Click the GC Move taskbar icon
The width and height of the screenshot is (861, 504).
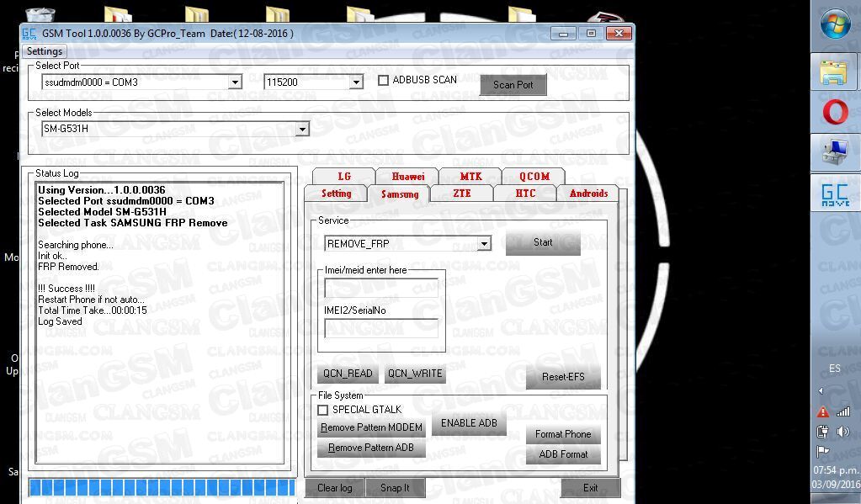835,194
